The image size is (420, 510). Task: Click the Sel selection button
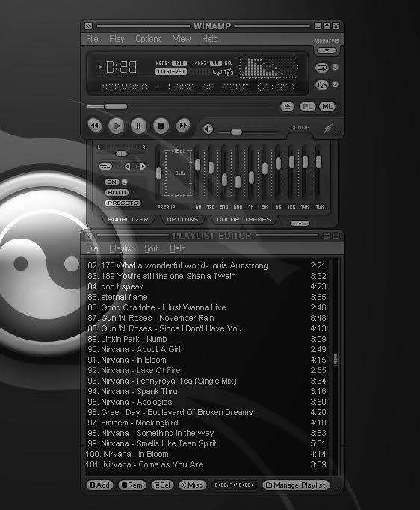click(162, 485)
